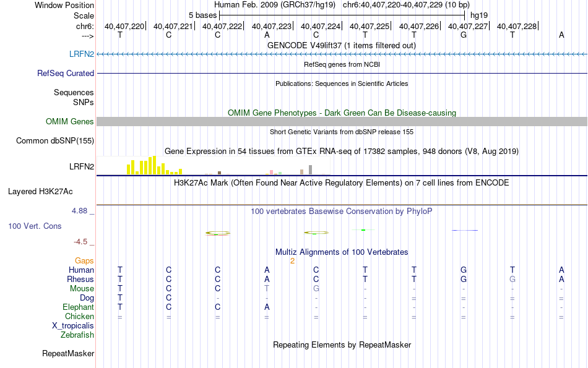Select the Chicken species row label
This screenshot has height=368, width=588.
pos(79,316)
